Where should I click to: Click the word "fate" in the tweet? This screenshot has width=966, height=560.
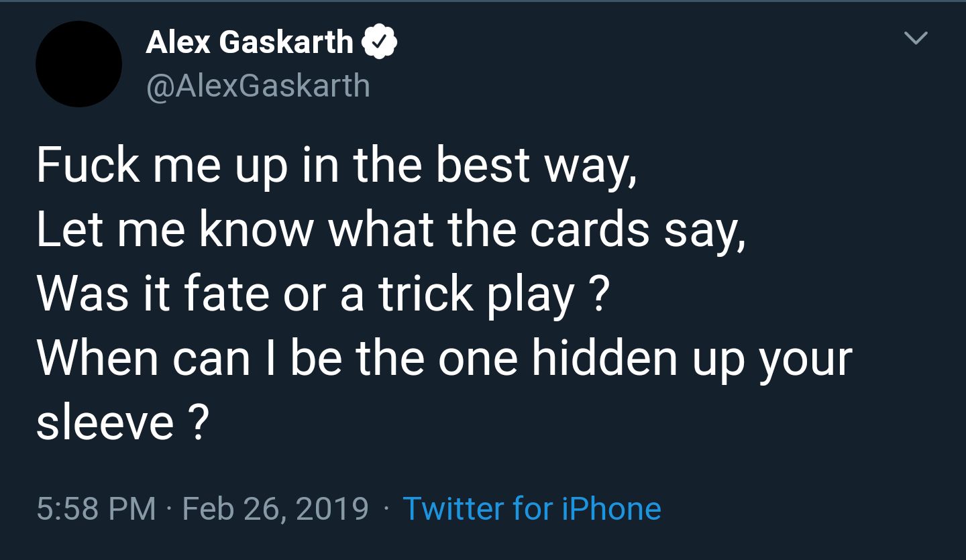point(226,294)
